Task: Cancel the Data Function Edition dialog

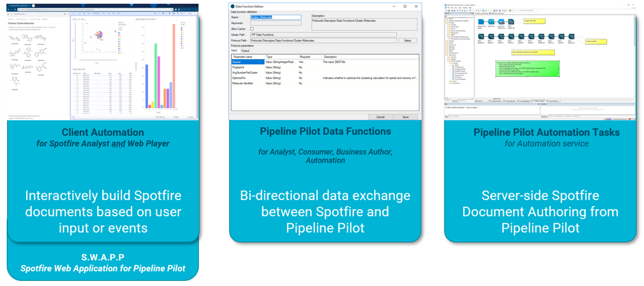Action: (x=380, y=117)
